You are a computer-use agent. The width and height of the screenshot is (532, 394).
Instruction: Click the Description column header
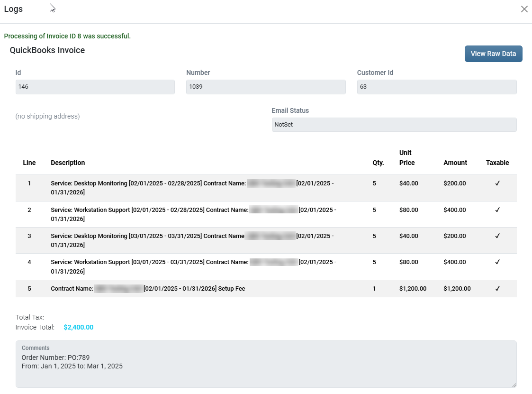pos(68,163)
